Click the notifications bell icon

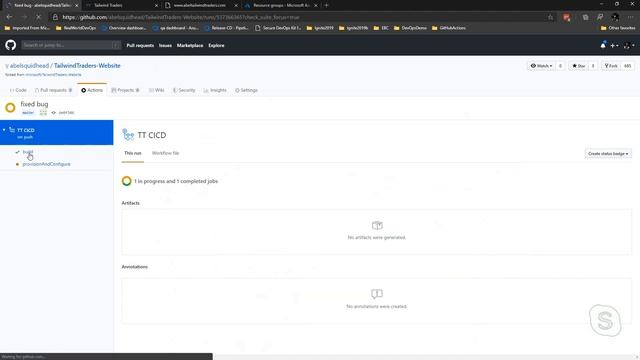603,45
